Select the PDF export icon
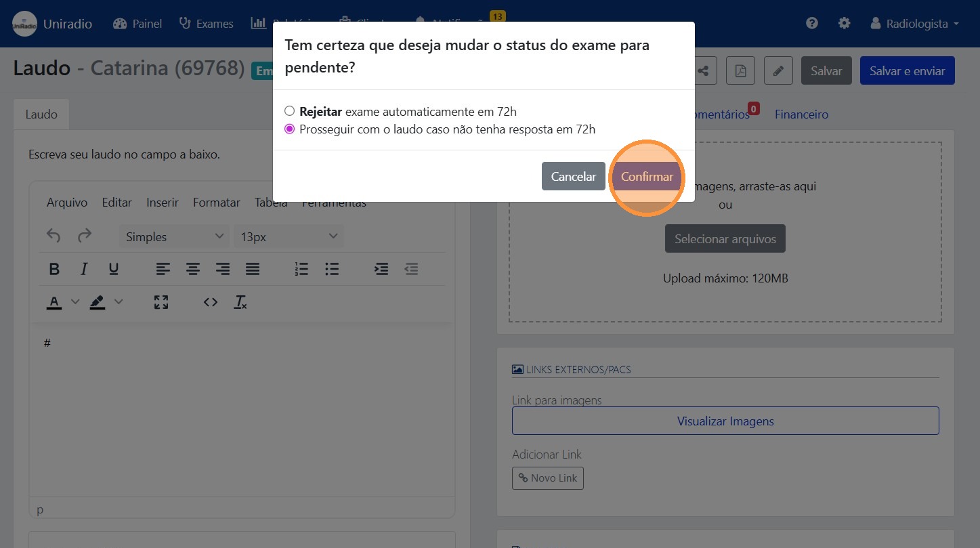 (740, 70)
